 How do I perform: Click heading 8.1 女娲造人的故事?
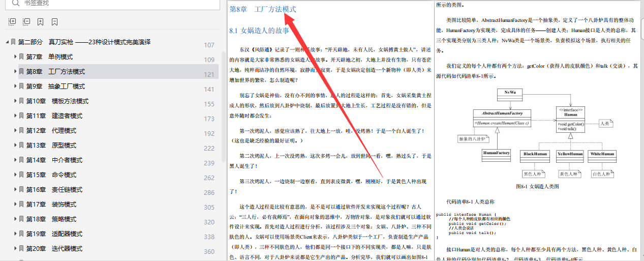click(x=259, y=31)
